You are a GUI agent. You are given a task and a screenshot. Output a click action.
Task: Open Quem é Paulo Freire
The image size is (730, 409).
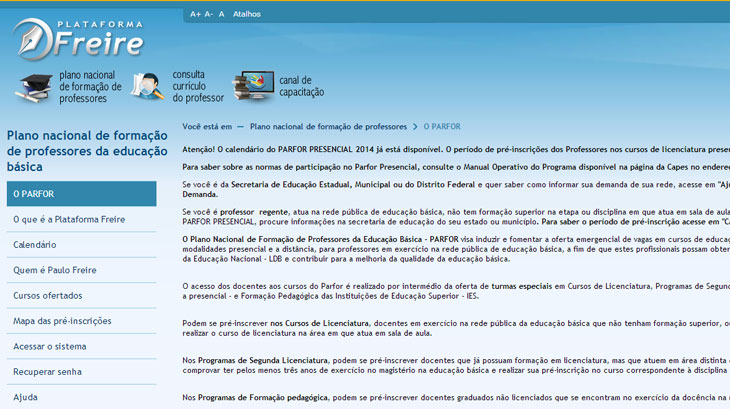54,270
